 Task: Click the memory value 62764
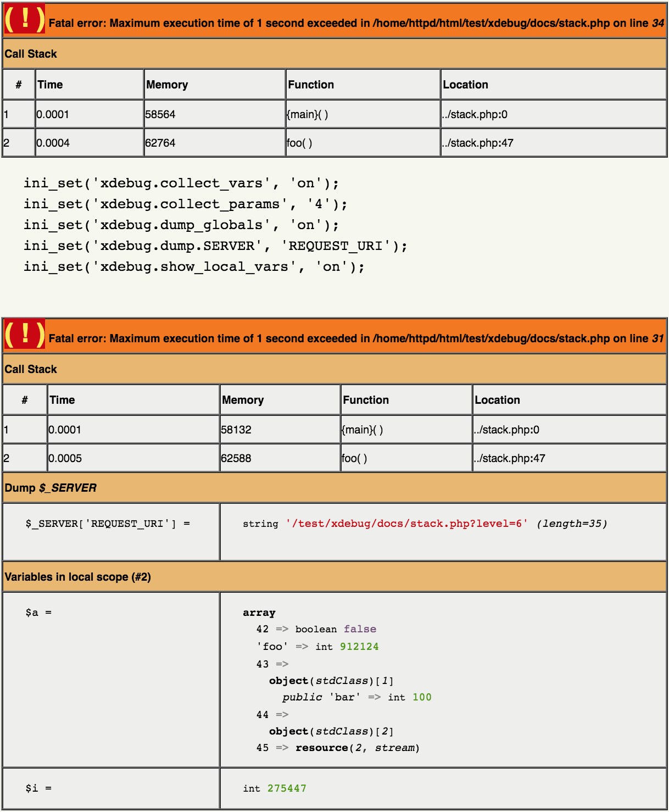[x=160, y=143]
